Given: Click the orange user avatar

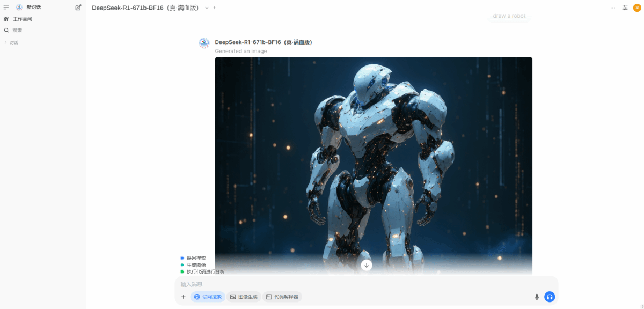Looking at the screenshot, I should 637,8.
